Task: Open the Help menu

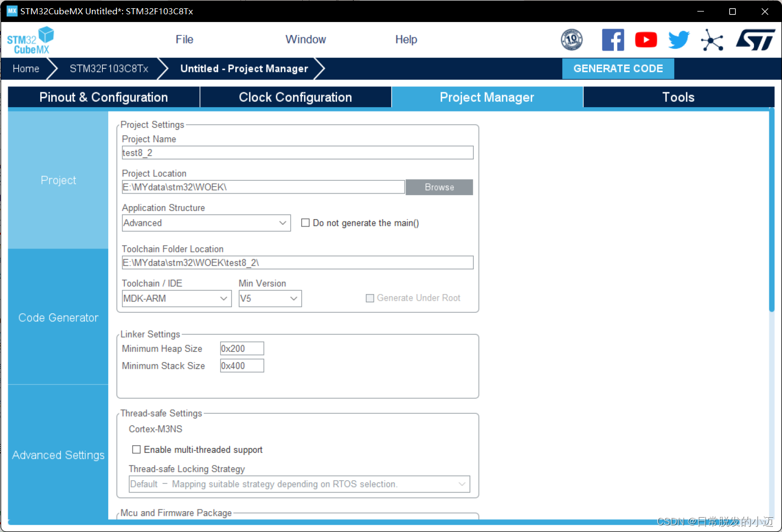Action: point(406,40)
